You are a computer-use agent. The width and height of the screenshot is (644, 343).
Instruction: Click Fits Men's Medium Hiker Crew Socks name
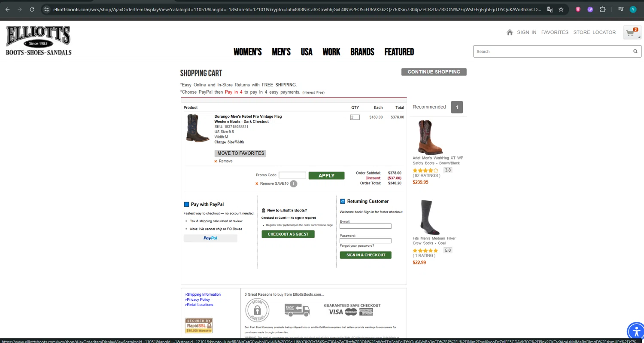(434, 241)
